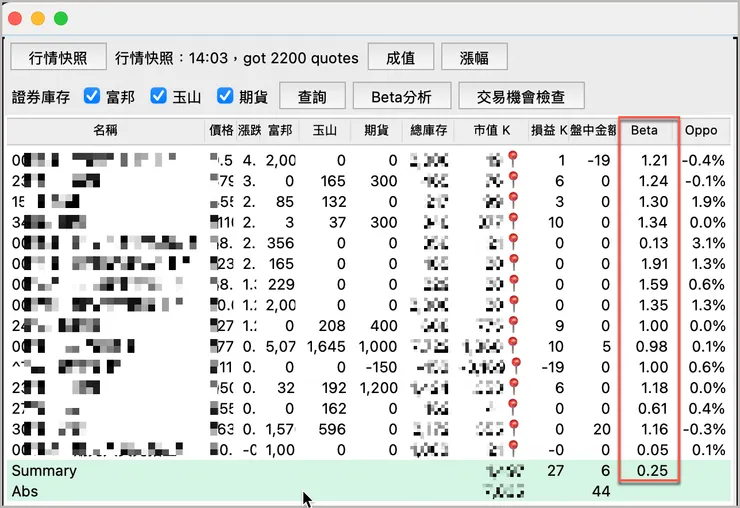
Task: Click the 查詢 button
Action: click(x=312, y=96)
